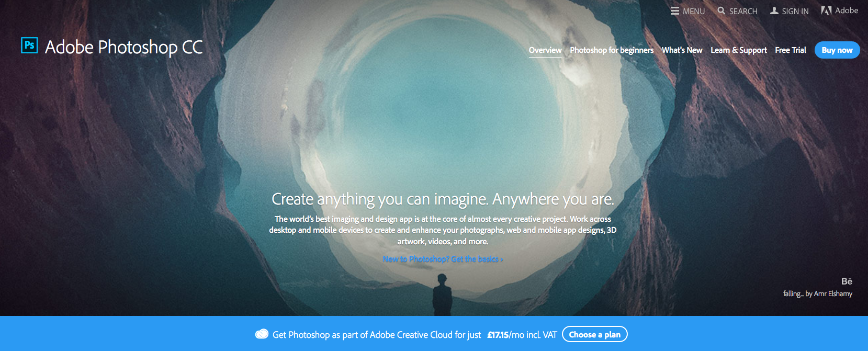
Task: Click the Creative Cloud icon in banner
Action: point(262,334)
